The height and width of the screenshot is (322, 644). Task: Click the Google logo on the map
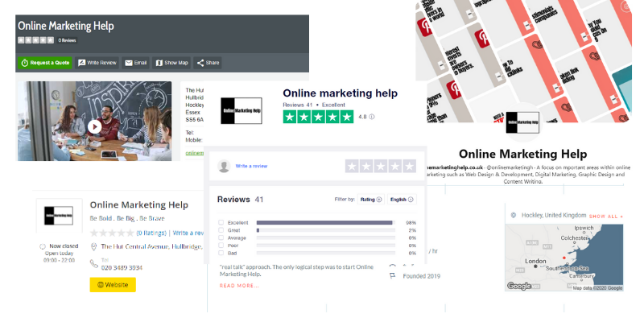(519, 287)
